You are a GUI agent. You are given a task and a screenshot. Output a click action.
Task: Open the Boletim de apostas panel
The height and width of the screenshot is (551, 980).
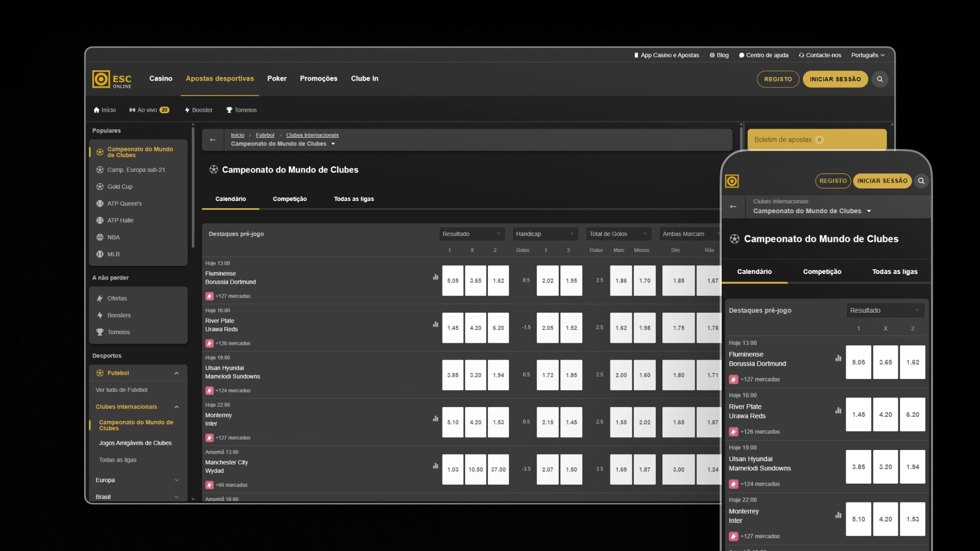click(x=817, y=140)
